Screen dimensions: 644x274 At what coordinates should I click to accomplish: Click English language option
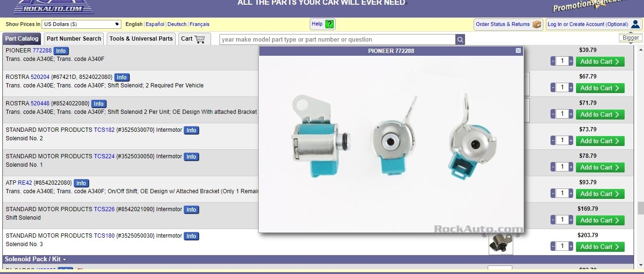coord(134,24)
